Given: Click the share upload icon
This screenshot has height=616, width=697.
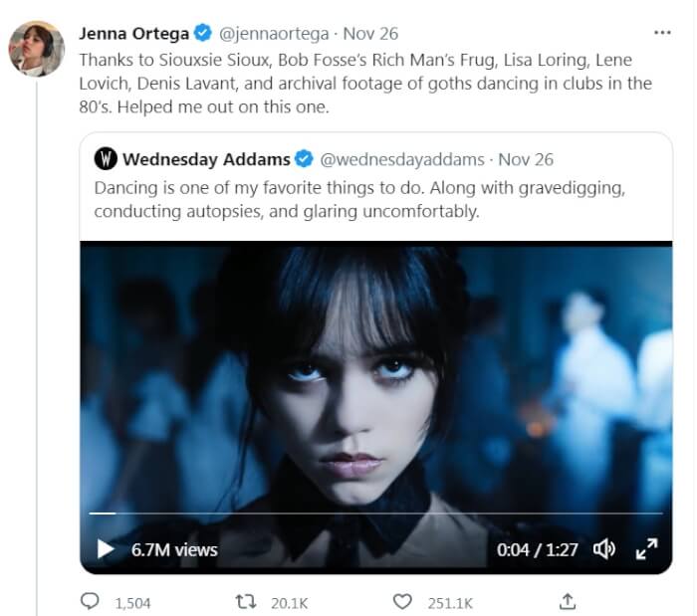Looking at the screenshot, I should [568, 602].
